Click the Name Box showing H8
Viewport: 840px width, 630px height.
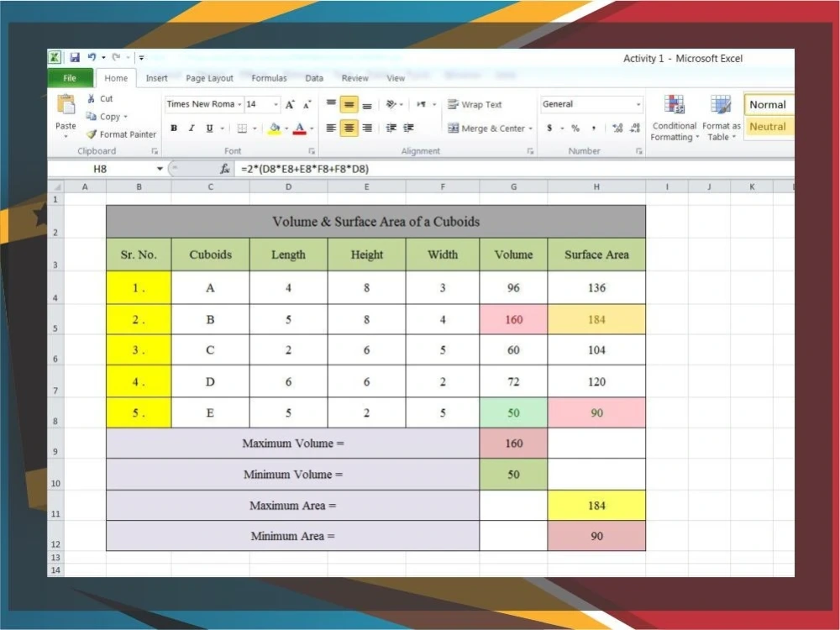point(101,169)
